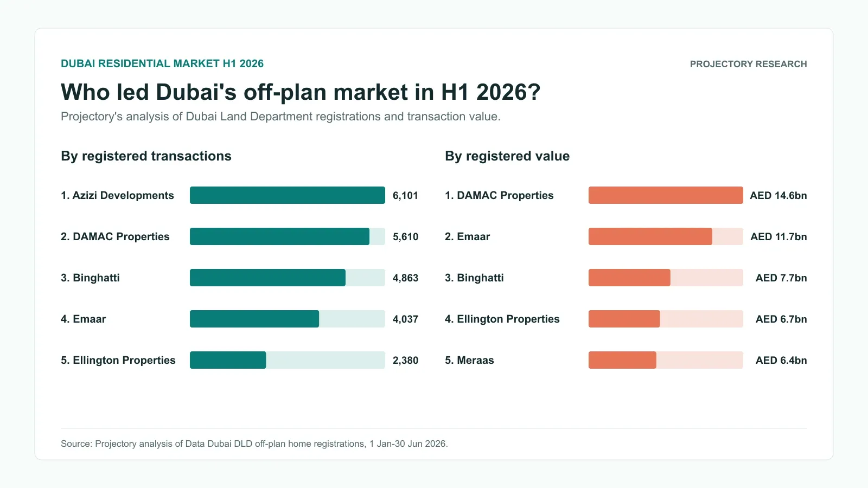Click the 'By registered transactions' heading

coord(146,156)
